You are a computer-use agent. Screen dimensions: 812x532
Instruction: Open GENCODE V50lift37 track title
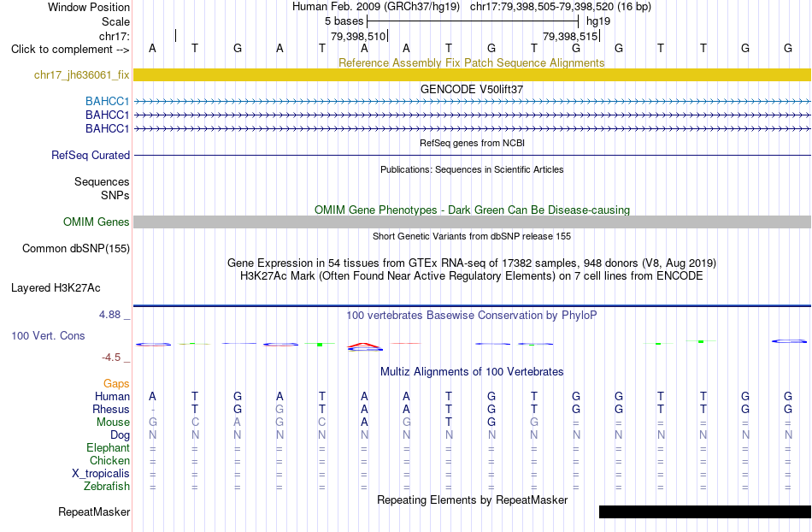tap(472, 89)
